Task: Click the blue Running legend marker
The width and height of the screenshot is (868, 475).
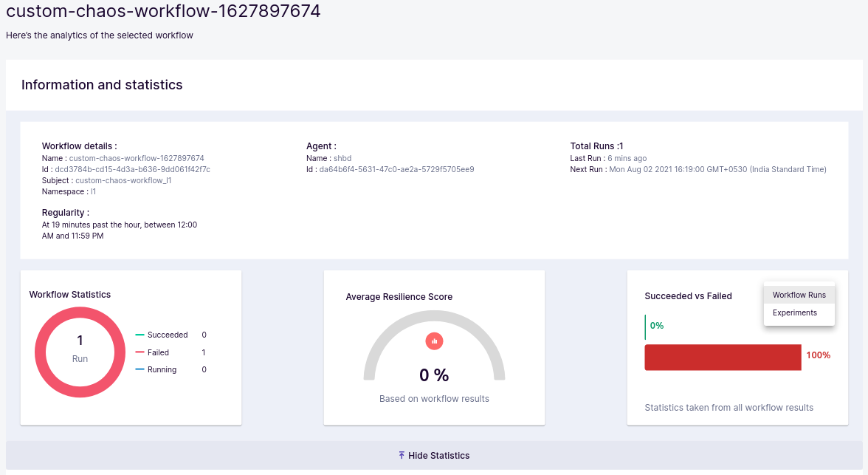Action: coord(139,369)
